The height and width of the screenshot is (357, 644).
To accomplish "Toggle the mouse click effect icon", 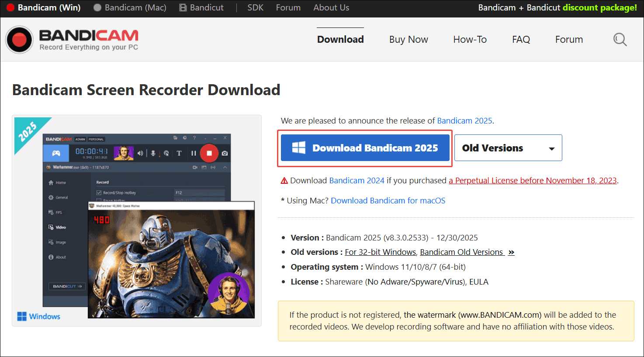I will click(166, 153).
